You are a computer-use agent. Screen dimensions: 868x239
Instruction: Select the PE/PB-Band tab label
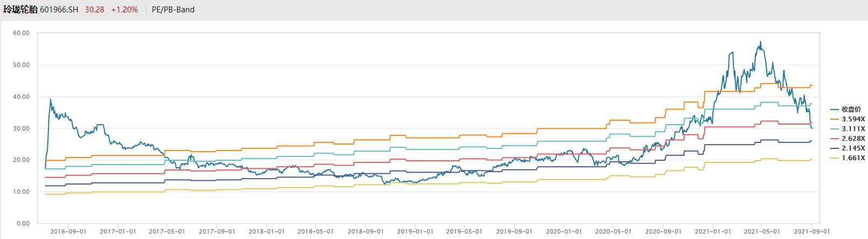tap(173, 10)
